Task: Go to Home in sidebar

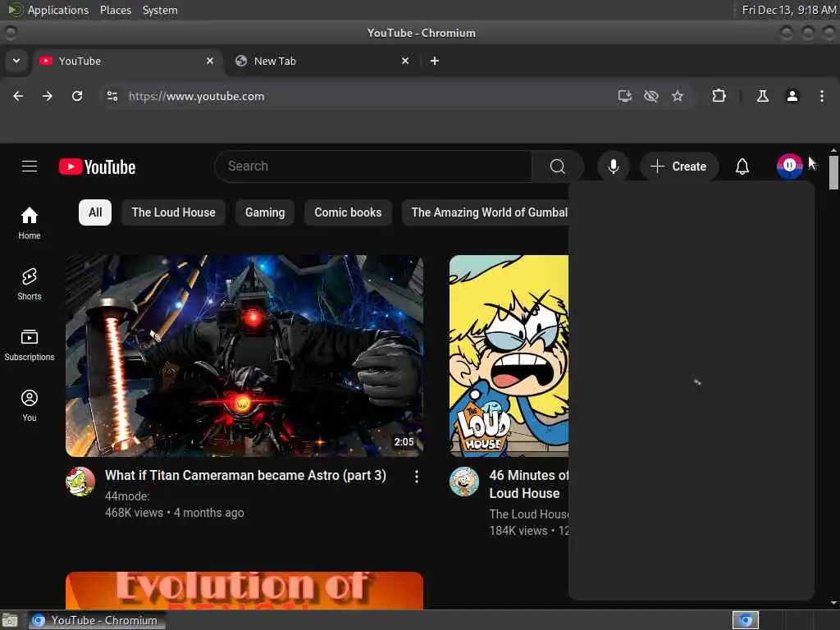Action: 30,223
